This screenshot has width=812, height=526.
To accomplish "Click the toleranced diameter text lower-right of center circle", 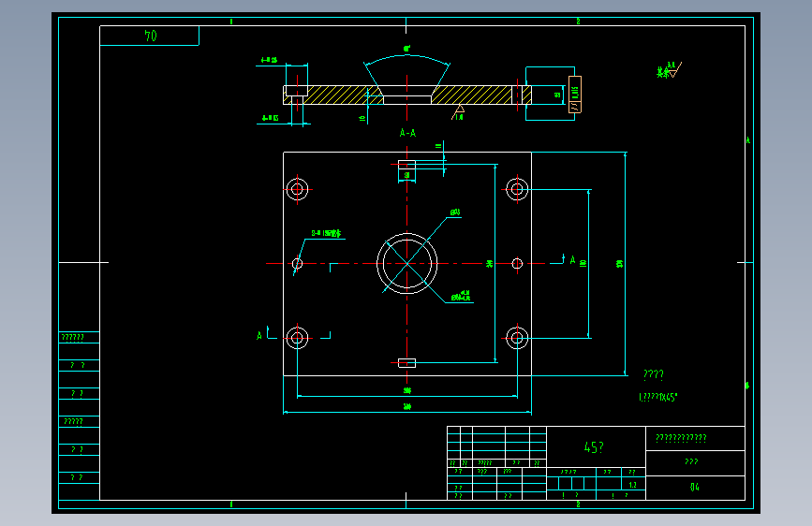I will [461, 296].
